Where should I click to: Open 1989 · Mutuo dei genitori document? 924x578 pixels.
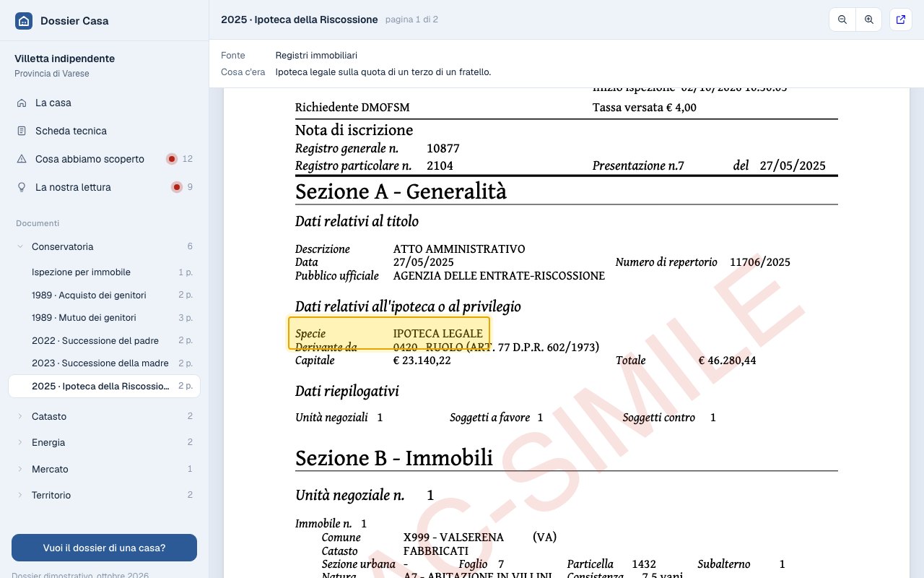click(104, 318)
